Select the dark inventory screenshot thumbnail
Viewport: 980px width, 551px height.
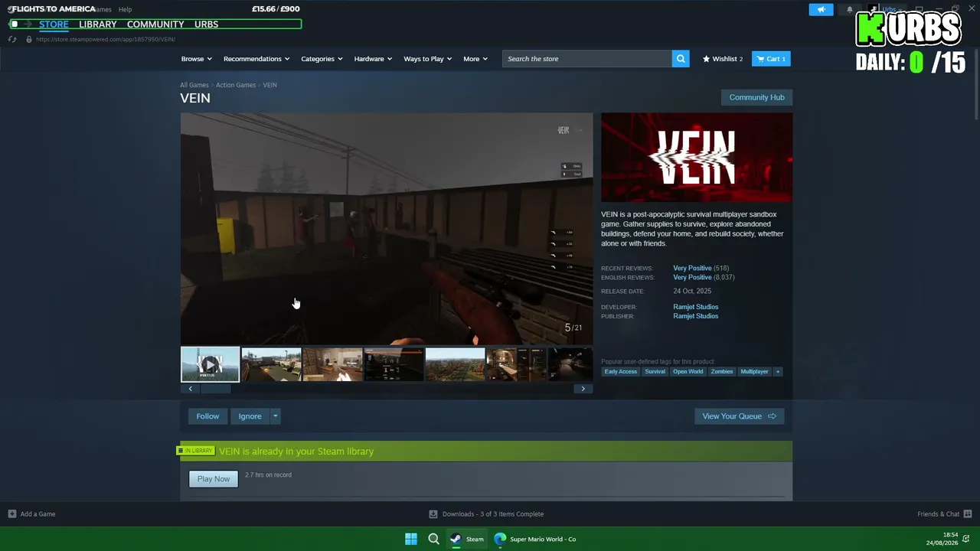click(x=394, y=364)
